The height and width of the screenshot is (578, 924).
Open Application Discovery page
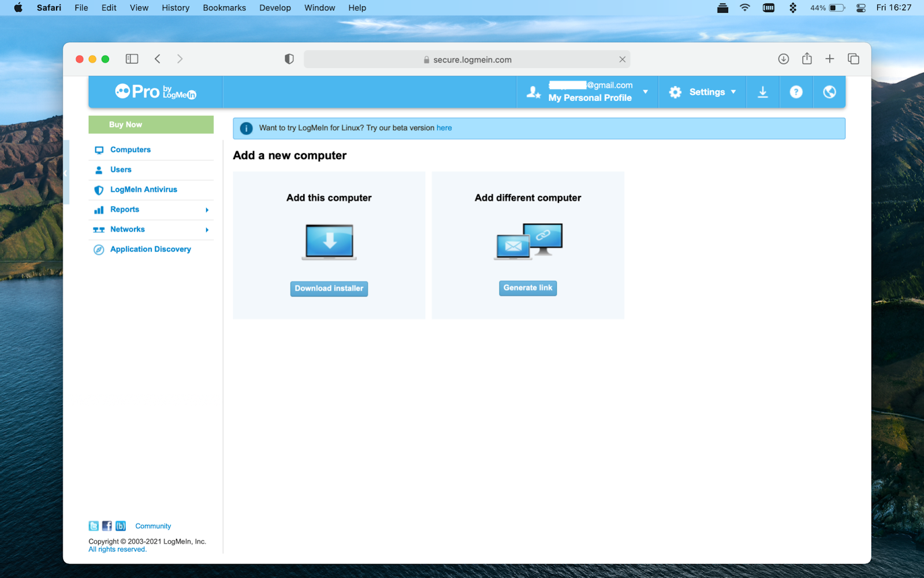pyautogui.click(x=151, y=250)
